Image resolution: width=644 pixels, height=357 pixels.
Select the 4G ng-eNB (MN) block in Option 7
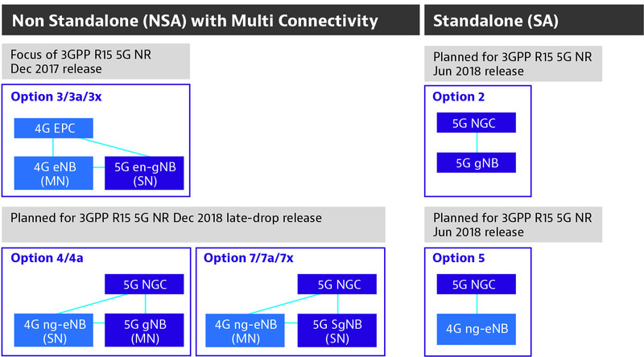245,330
